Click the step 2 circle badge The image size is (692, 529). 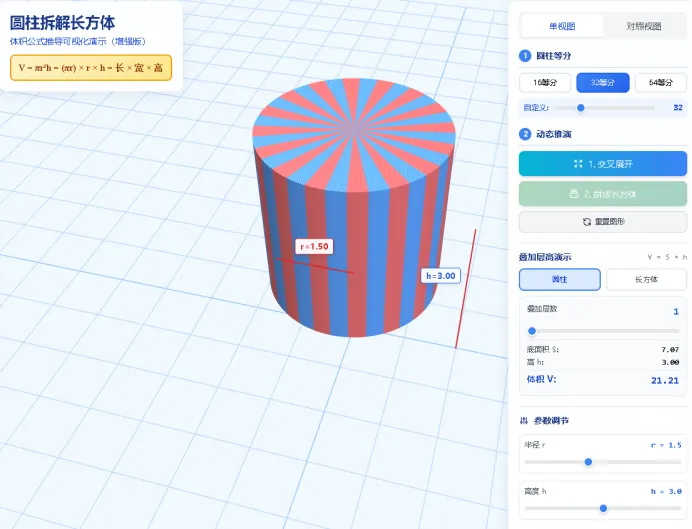pyautogui.click(x=525, y=134)
